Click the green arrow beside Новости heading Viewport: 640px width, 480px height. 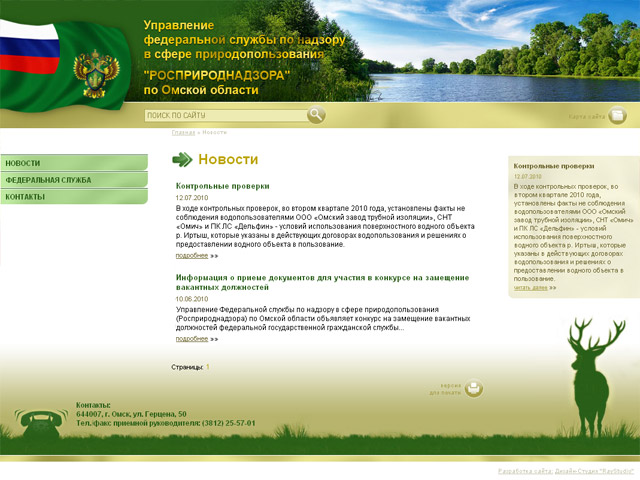(182, 160)
